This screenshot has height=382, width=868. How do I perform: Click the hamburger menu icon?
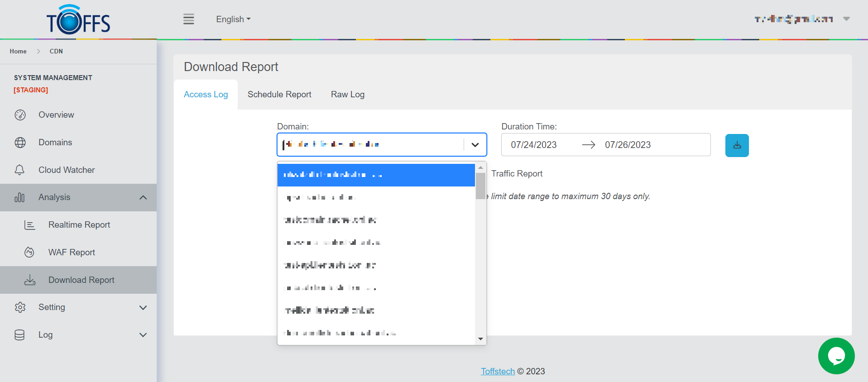pyautogui.click(x=188, y=19)
